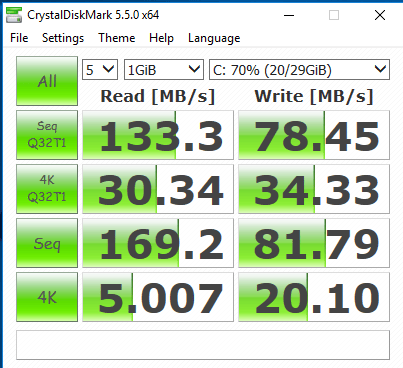The width and height of the screenshot is (403, 368).
Task: Open the Language menu
Action: click(x=214, y=38)
